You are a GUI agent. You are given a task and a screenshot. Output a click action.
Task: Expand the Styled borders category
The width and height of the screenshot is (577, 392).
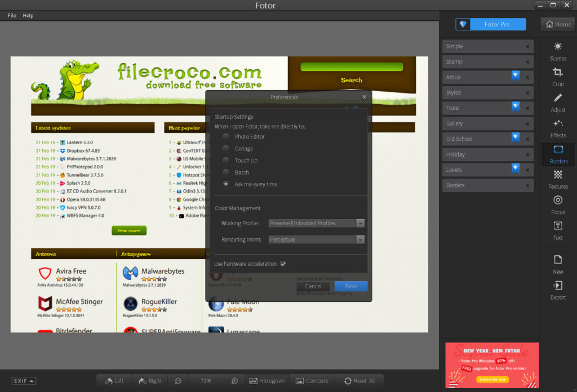(x=488, y=93)
